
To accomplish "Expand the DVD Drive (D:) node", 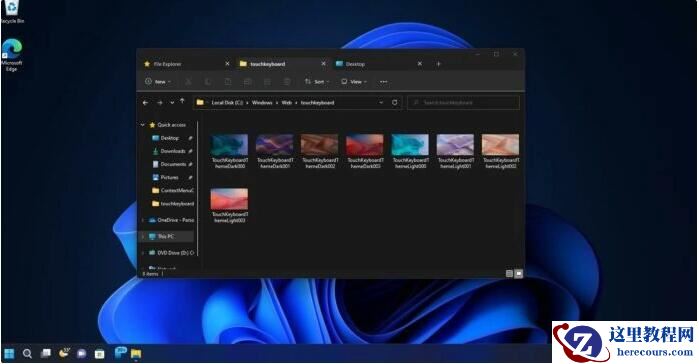I will (x=143, y=253).
